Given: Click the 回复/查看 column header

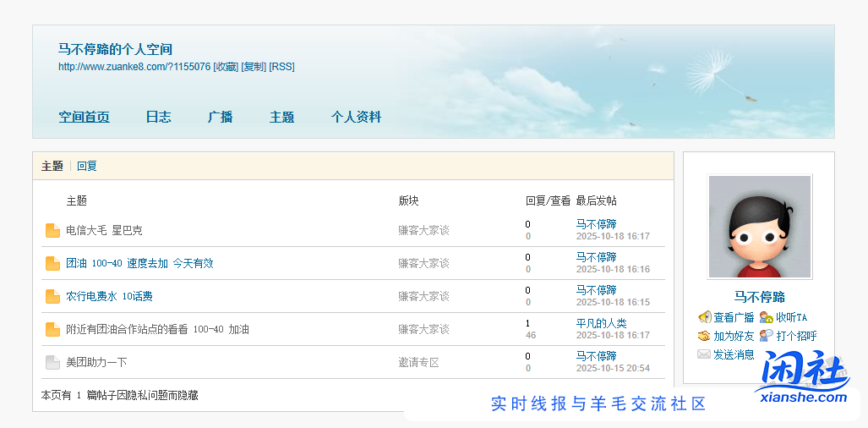Looking at the screenshot, I should (x=548, y=201).
